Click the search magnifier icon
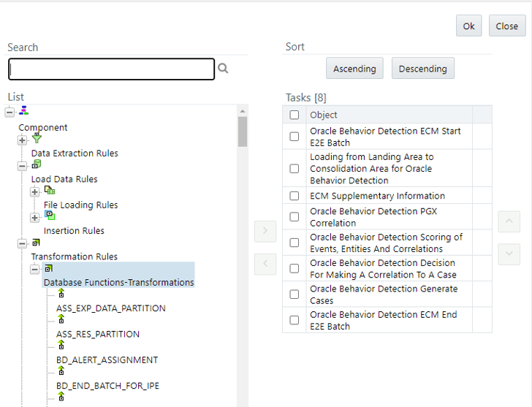 [223, 68]
